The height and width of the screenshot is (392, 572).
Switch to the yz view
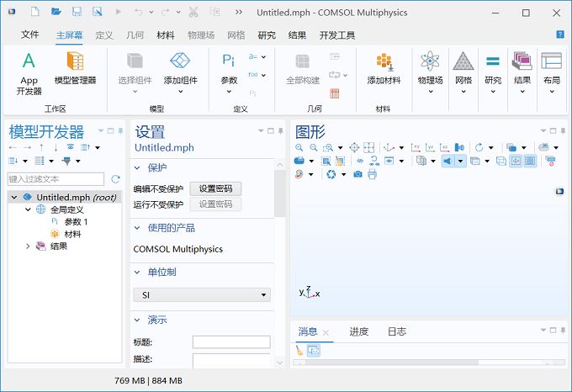(430, 148)
